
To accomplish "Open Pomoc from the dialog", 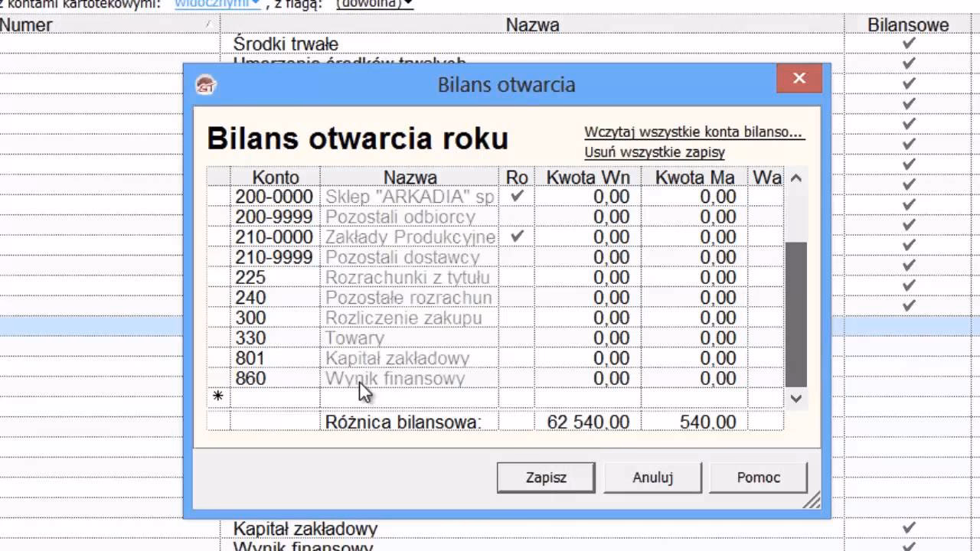I will [x=758, y=477].
